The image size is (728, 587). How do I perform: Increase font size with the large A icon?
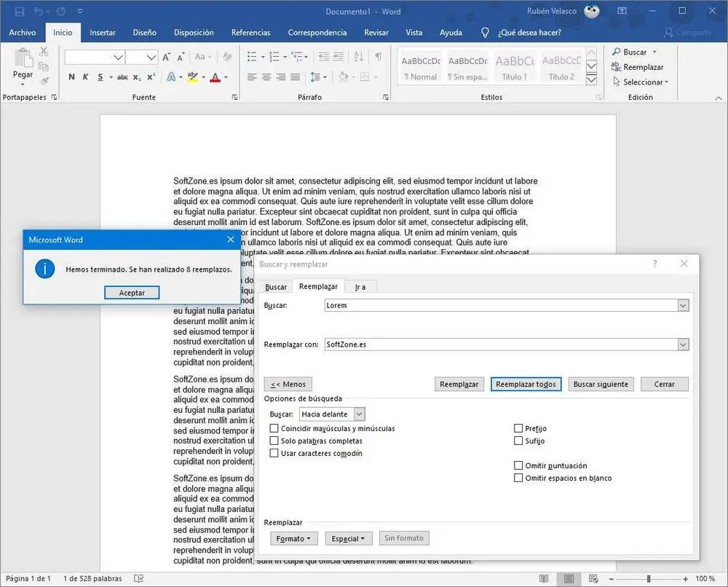(166, 57)
